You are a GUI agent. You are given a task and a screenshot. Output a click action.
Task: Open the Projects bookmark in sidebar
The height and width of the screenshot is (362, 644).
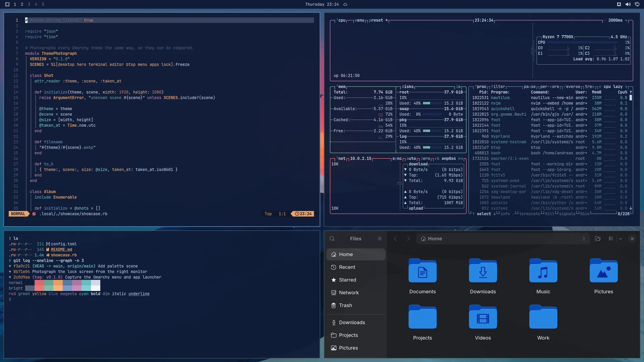356,335
